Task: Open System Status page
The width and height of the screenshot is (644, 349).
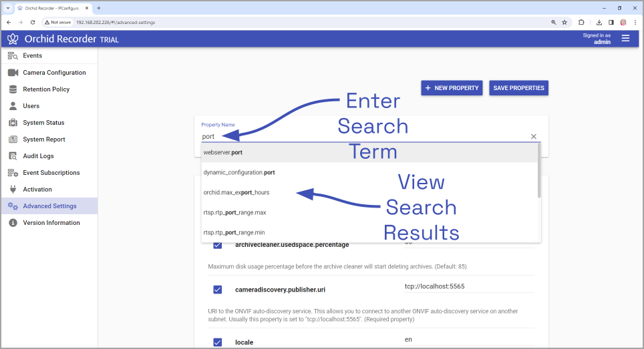Action: (x=43, y=123)
